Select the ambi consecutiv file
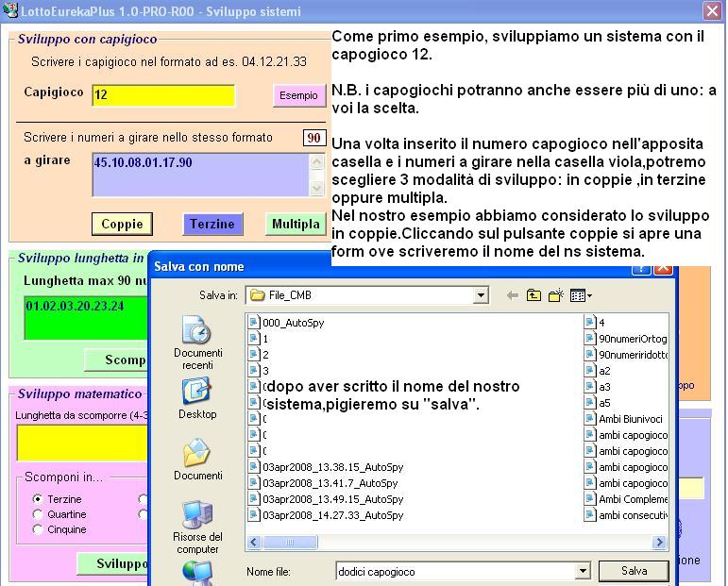The image size is (728, 586). click(626, 515)
